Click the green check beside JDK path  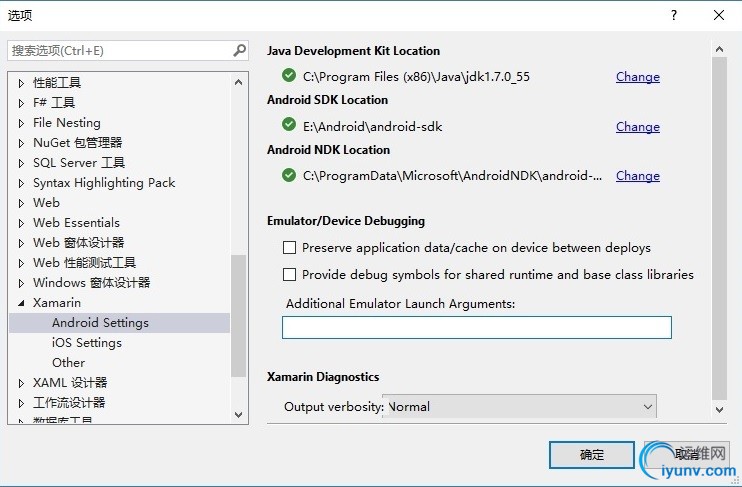289,76
